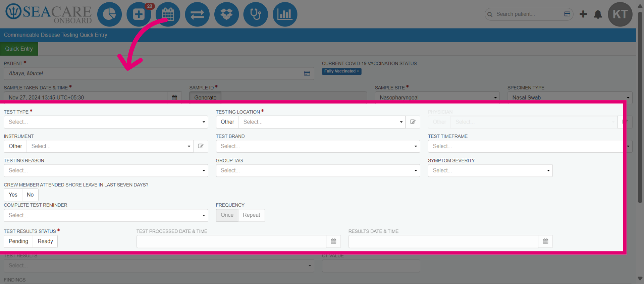Open calendar picker for Sample Taken Date
Screen dimensions: 644x284
pyautogui.click(x=174, y=97)
